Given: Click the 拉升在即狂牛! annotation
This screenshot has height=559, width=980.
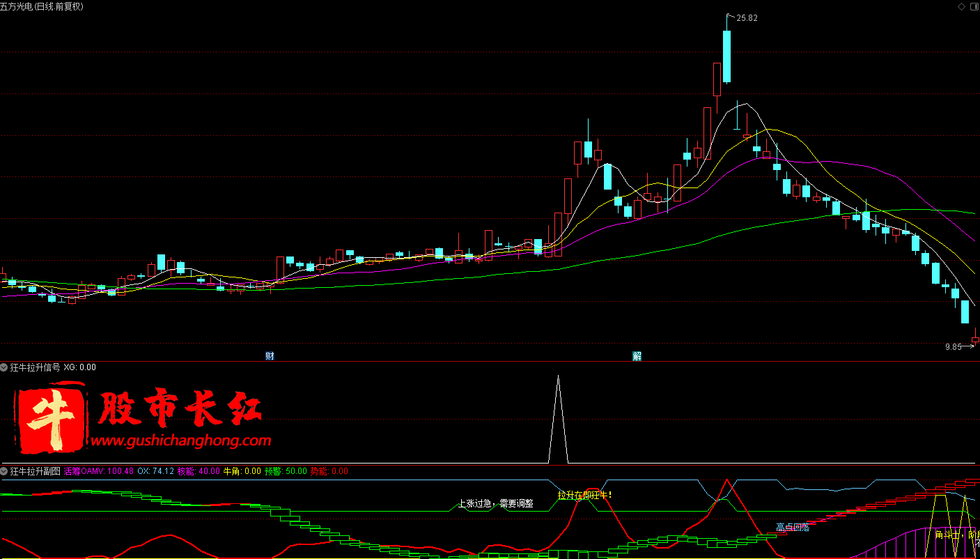Looking at the screenshot, I should pyautogui.click(x=584, y=496).
